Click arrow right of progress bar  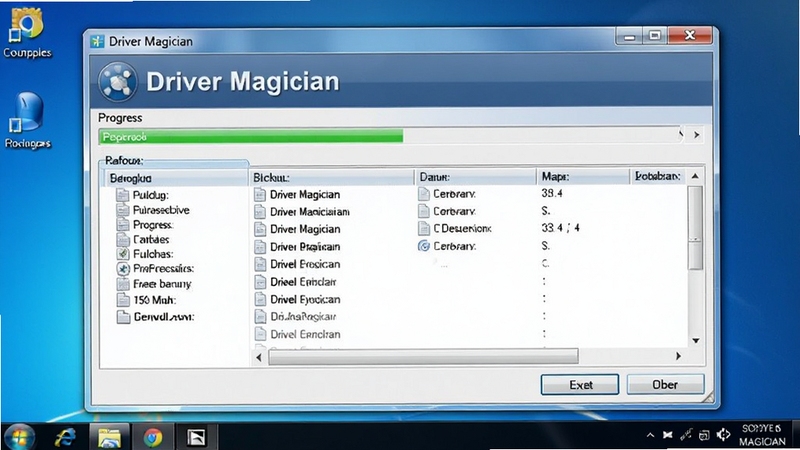[696, 135]
